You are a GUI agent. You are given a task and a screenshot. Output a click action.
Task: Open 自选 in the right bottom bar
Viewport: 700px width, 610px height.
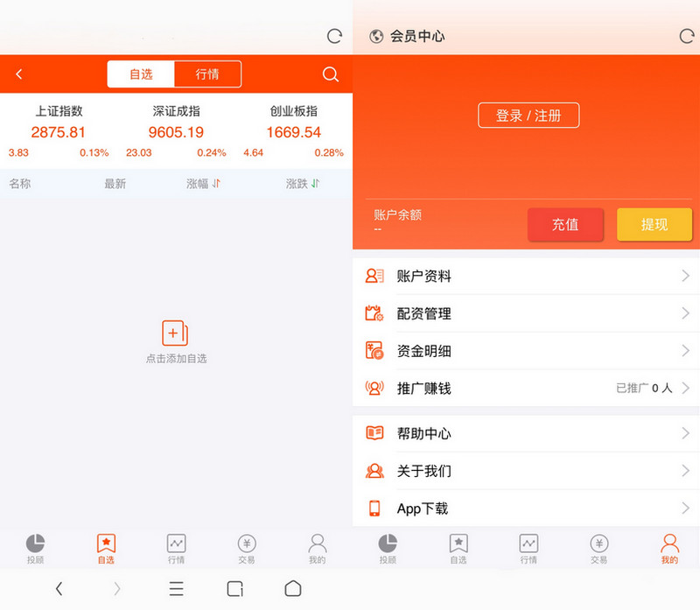pyautogui.click(x=458, y=549)
